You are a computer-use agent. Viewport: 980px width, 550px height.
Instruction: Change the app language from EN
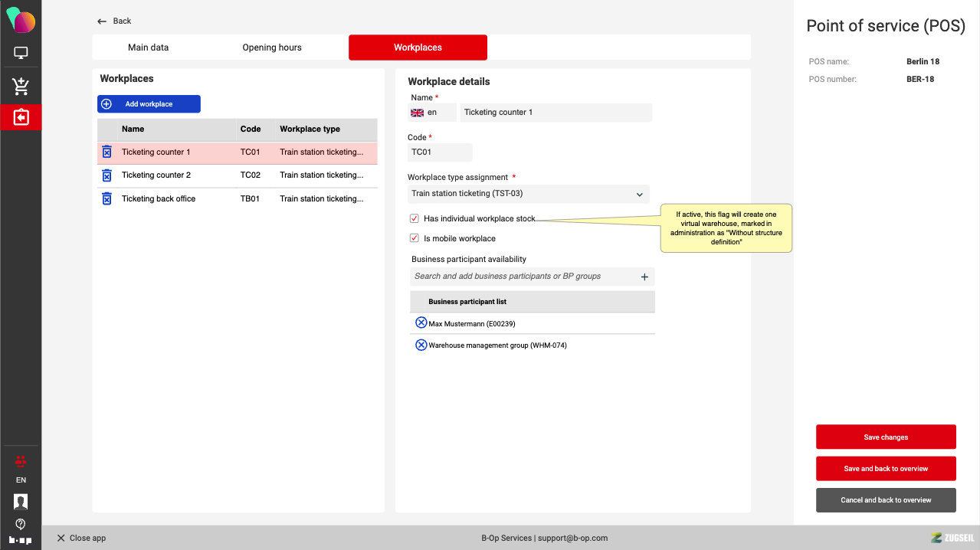click(x=21, y=480)
